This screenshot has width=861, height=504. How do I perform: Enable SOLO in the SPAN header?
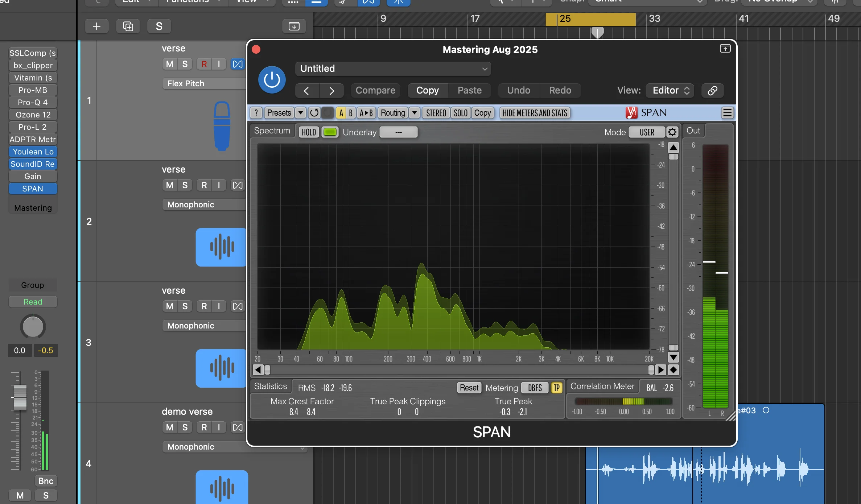(x=460, y=113)
